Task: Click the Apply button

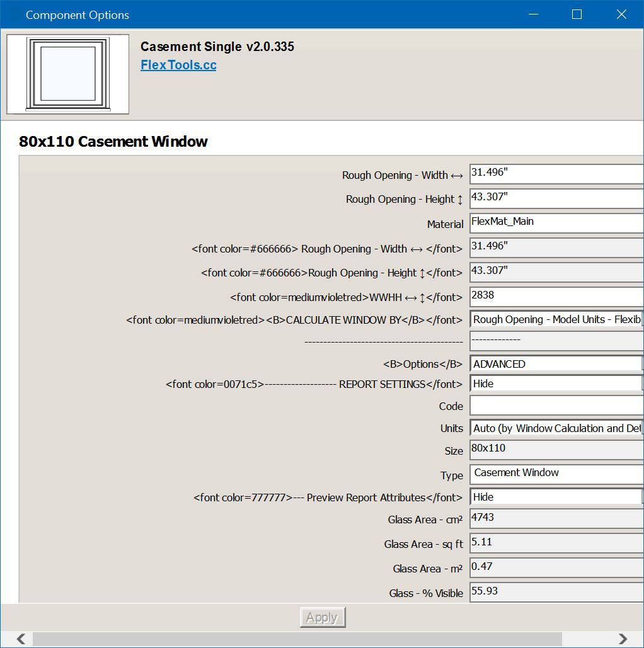Action: pos(323,618)
